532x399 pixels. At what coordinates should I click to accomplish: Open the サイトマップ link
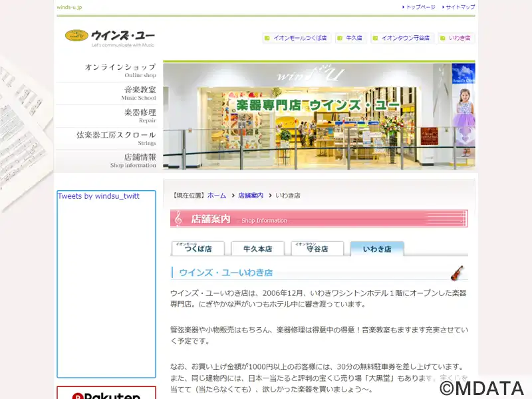(459, 7)
